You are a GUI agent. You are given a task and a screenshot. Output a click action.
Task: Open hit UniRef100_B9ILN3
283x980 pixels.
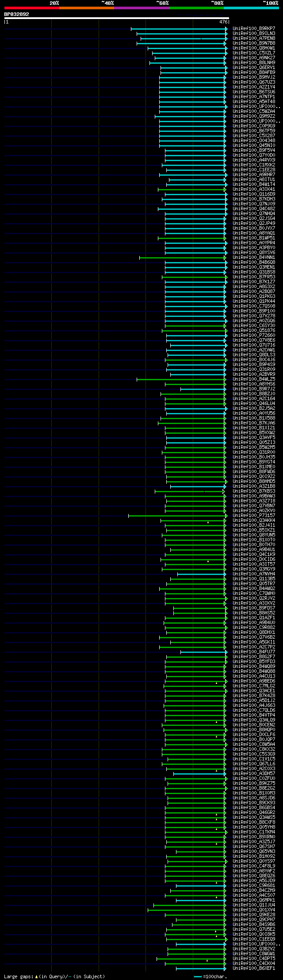click(254, 33)
